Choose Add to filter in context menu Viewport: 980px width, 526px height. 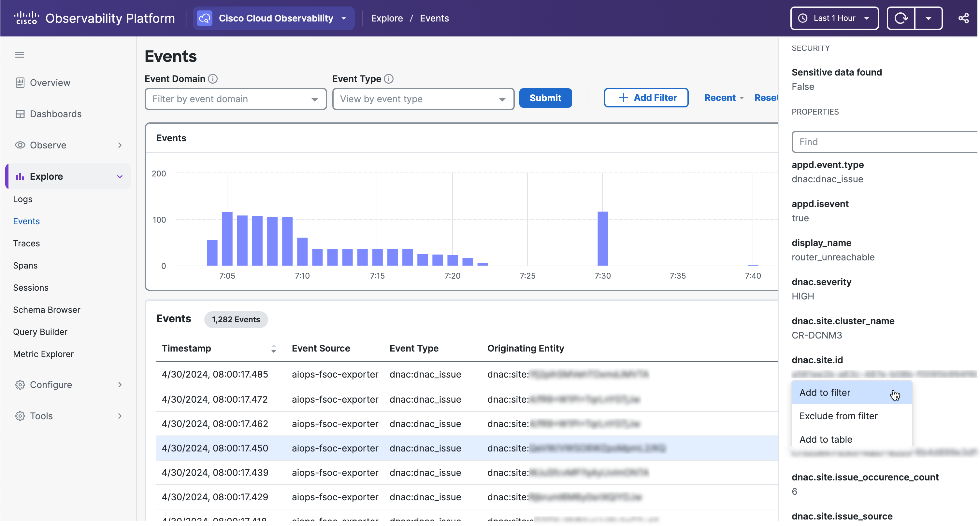coord(851,392)
